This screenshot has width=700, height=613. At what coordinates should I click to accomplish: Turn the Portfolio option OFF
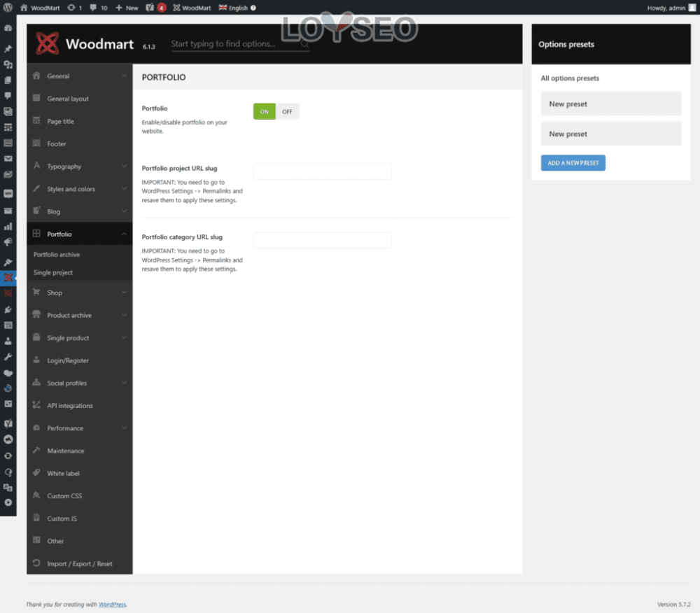(287, 111)
